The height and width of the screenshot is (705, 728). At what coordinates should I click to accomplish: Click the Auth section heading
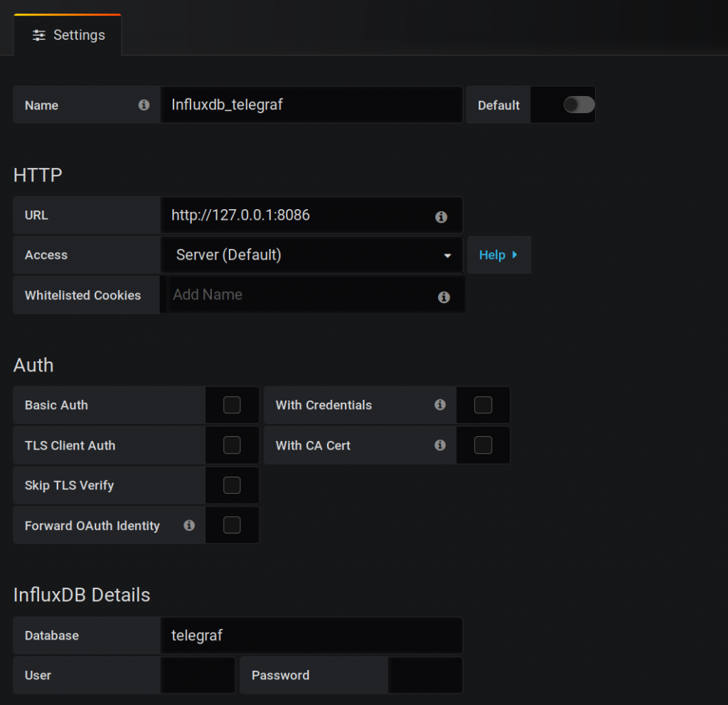33,365
